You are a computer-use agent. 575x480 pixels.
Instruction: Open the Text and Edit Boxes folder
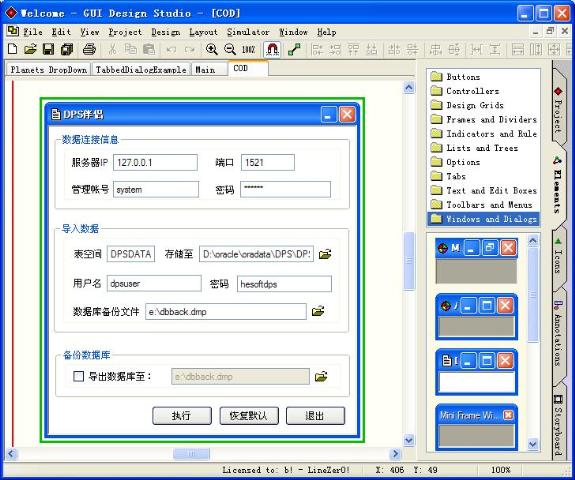click(483, 191)
